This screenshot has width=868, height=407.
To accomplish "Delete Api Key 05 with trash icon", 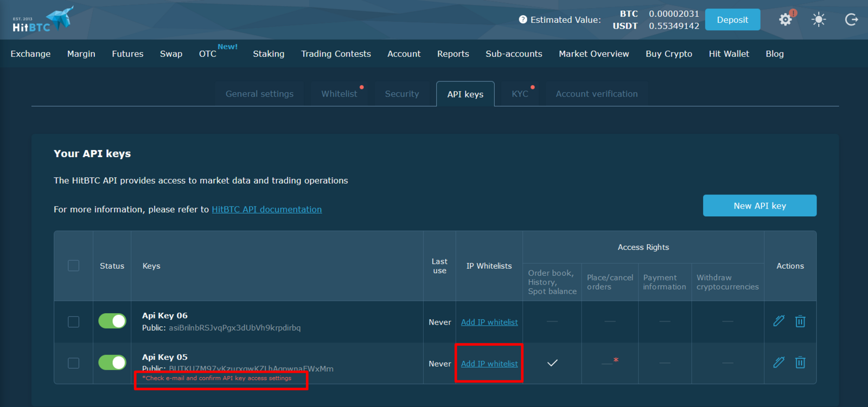I will click(800, 362).
